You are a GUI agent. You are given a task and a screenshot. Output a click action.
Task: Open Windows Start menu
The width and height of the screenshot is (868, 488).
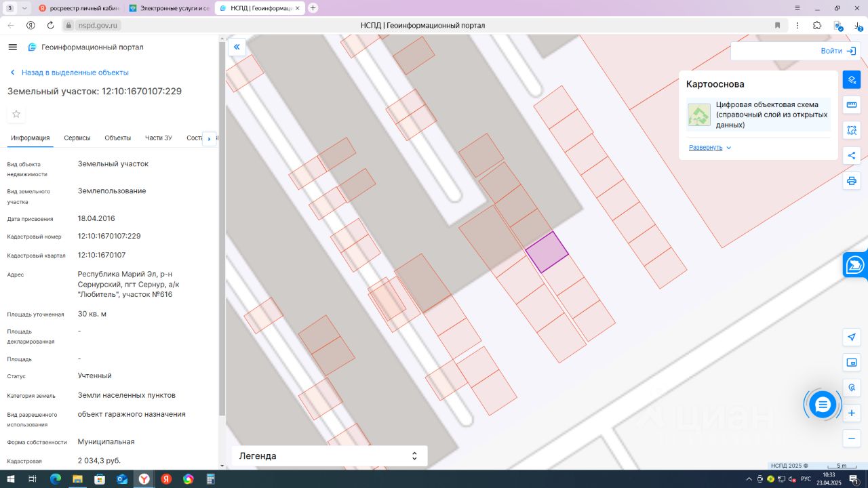tap(11, 479)
